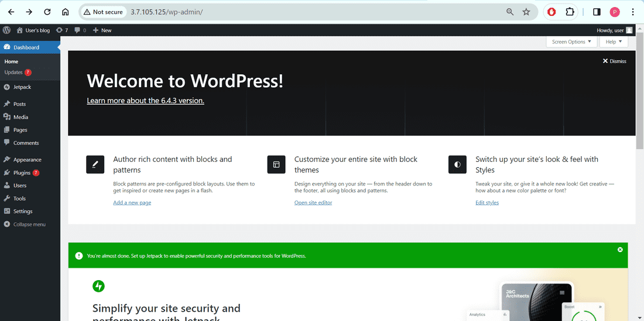This screenshot has width=644, height=321.
Task: Open Appearance in the sidebar
Action: coord(30,160)
